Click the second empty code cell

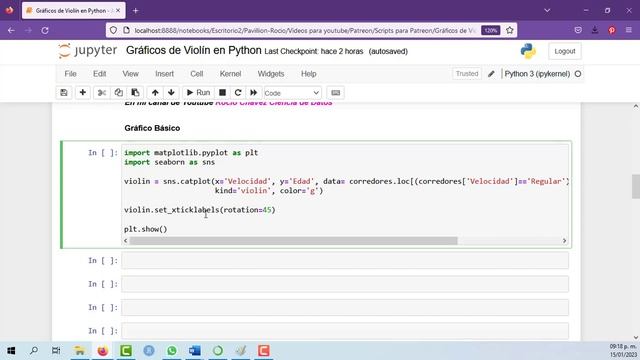[345, 284]
